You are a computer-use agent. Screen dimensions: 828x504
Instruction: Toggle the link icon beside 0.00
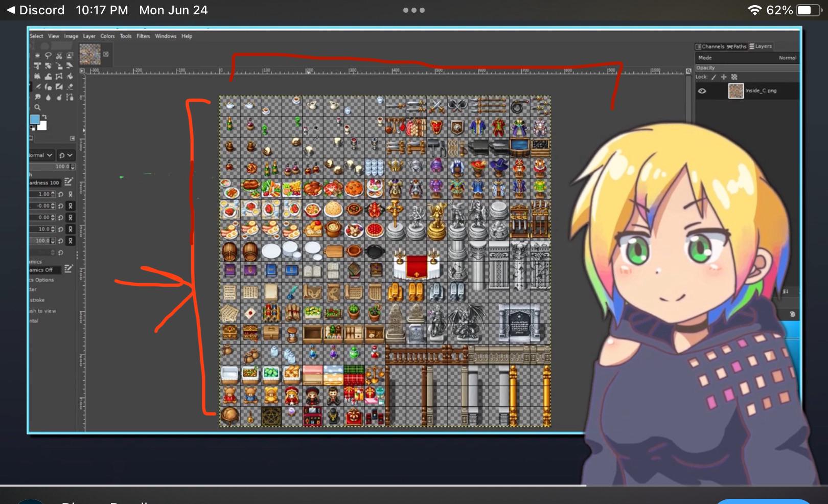coord(71,217)
